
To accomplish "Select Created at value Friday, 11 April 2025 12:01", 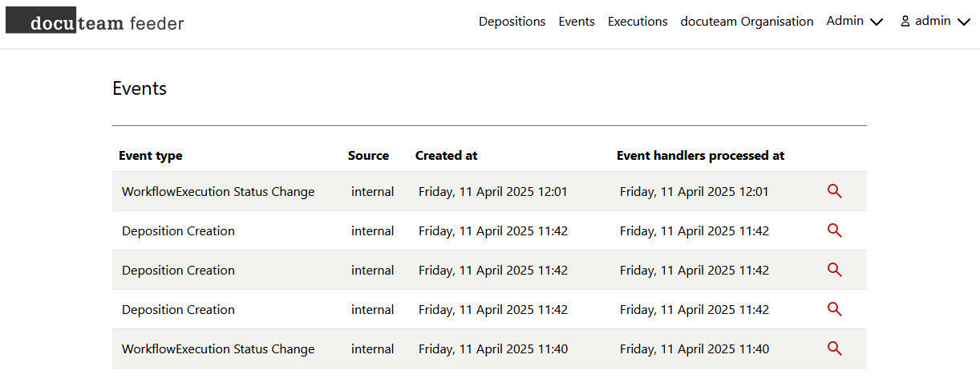I will (x=493, y=192).
